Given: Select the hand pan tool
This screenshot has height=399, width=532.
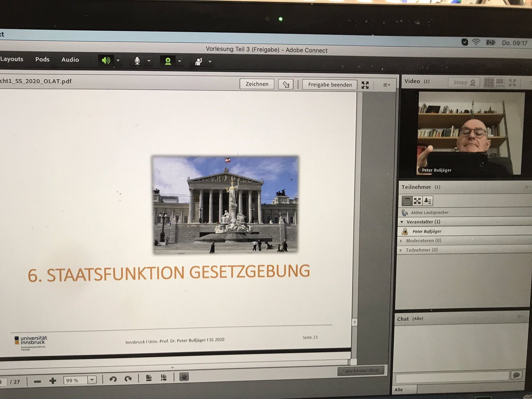Looking at the screenshot, I should pyautogui.click(x=184, y=377).
